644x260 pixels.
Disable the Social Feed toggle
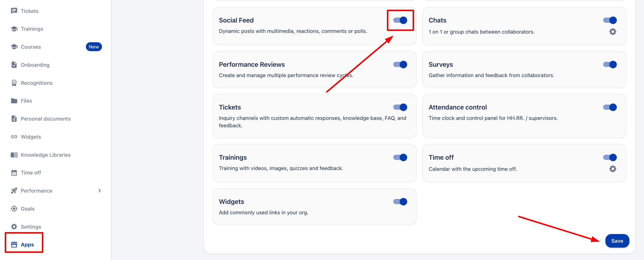point(400,20)
